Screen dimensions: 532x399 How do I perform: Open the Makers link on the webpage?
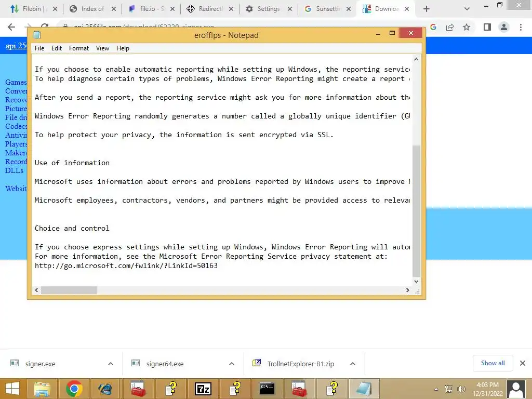16,153
